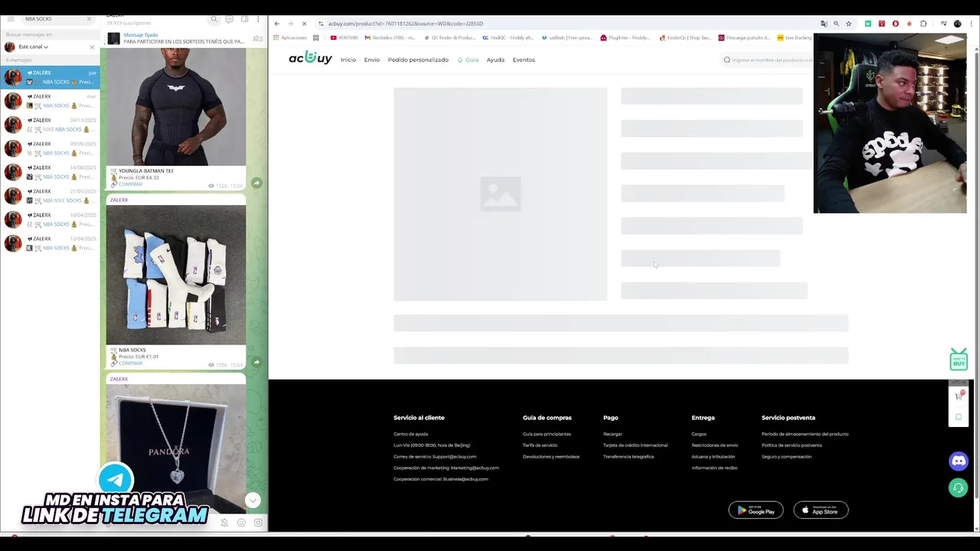Open the browser extensions puzzle icon

(x=923, y=24)
